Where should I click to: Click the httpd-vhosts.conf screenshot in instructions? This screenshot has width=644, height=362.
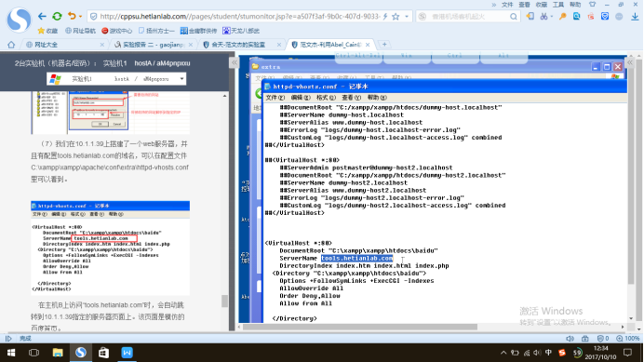tap(110, 248)
